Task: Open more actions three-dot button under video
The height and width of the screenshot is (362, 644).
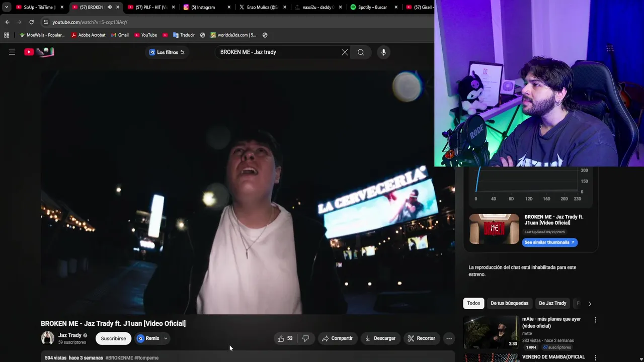Action: [449, 338]
